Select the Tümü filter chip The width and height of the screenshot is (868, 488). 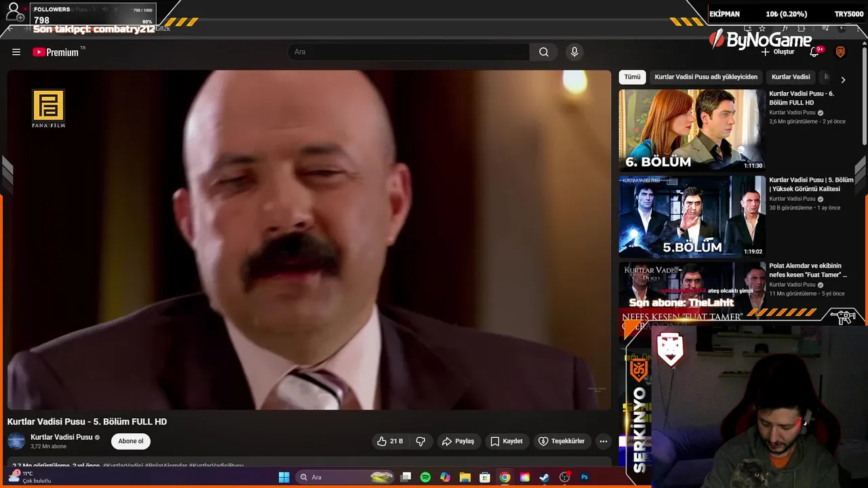pyautogui.click(x=632, y=77)
